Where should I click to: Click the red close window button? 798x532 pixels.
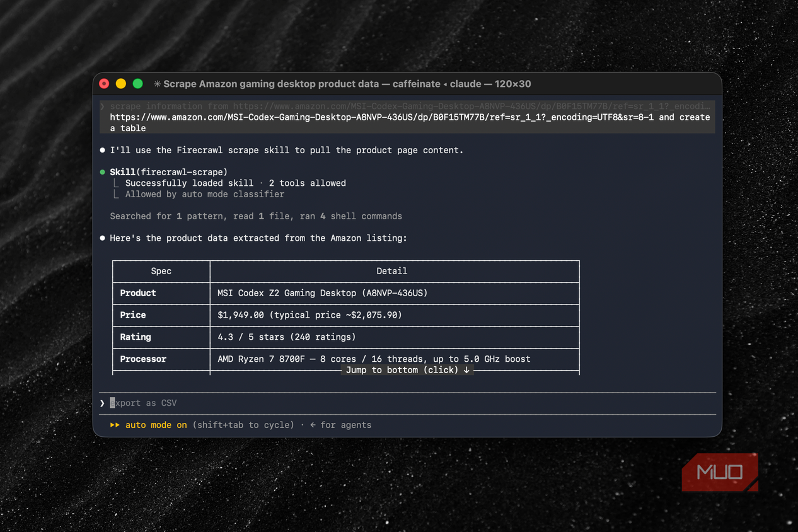coord(105,84)
